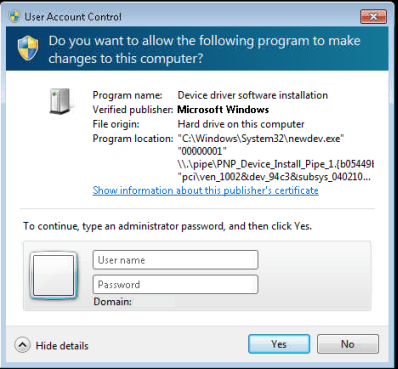
Task: Click the Hide details label
Action: coord(62,346)
